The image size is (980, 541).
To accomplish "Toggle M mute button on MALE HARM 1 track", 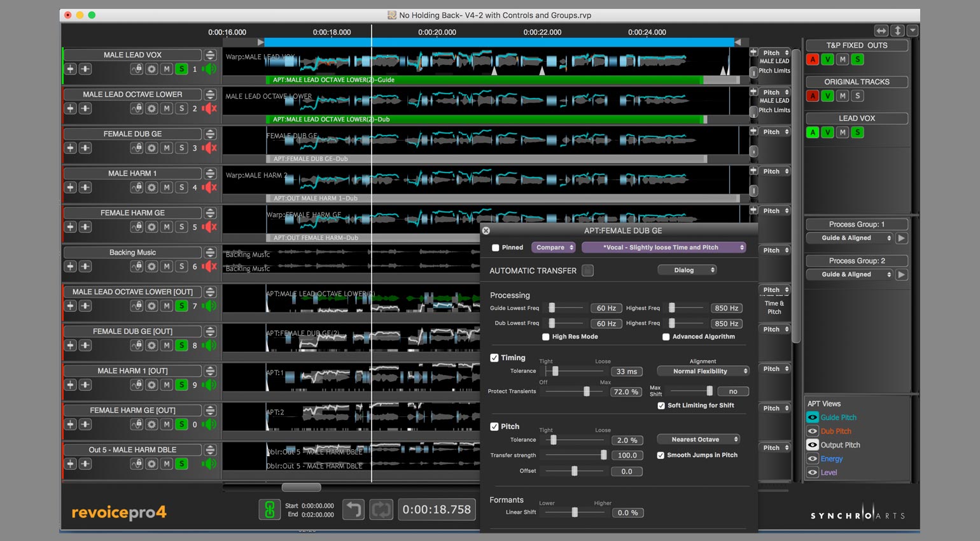I will tap(167, 187).
